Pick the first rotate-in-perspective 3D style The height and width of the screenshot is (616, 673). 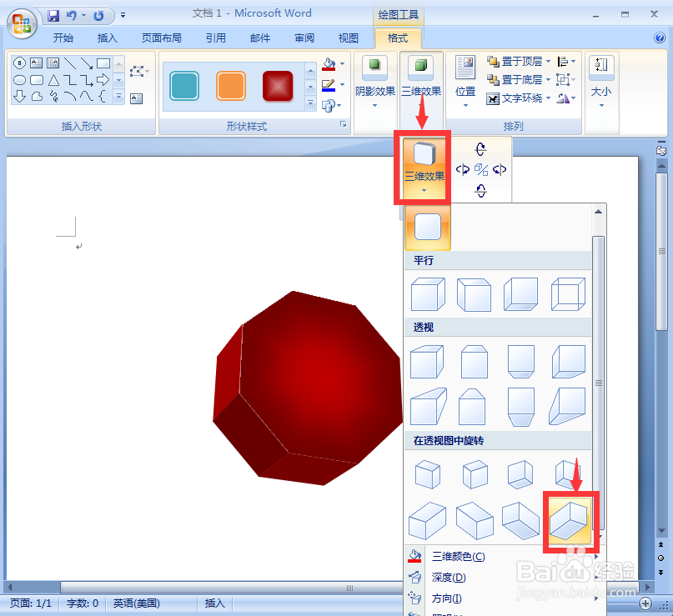coord(428,474)
